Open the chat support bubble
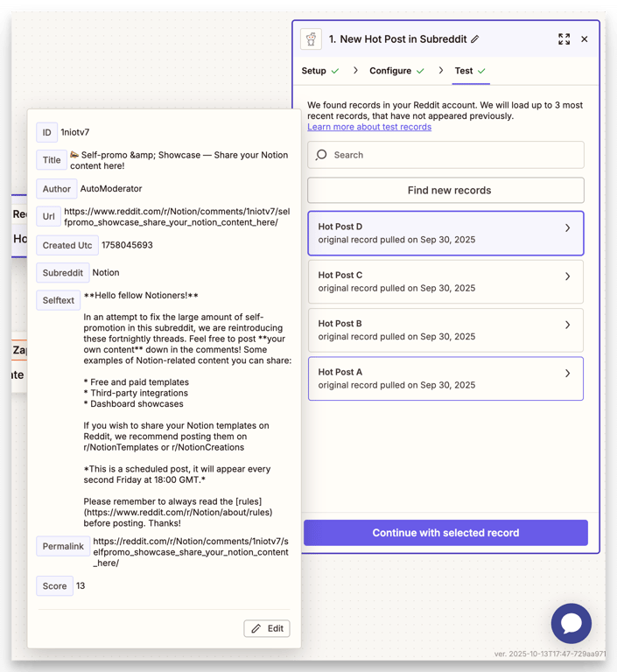Viewport: 617px width, 672px height. pos(571,623)
